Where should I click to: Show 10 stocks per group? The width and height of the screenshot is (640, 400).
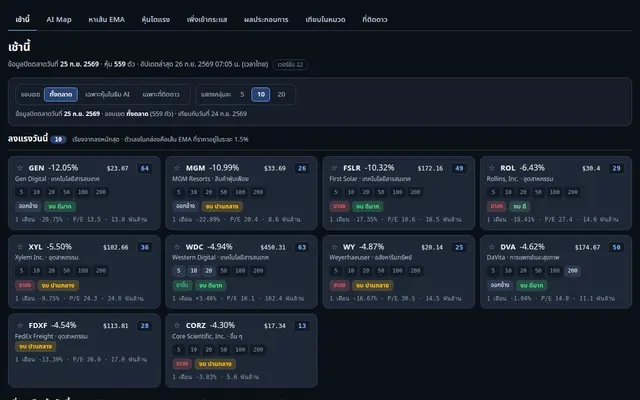click(261, 94)
